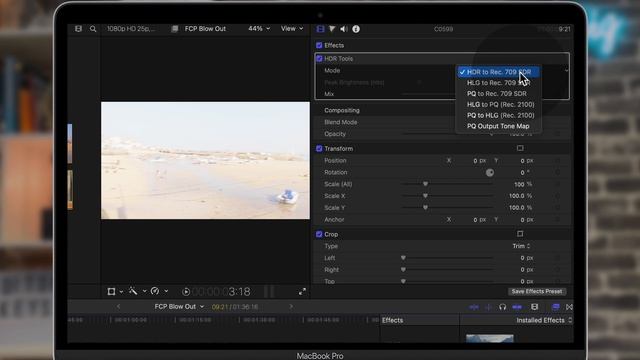Viewport: 640px width, 360px height.
Task: Open the clip appearance filmstrip icon
Action: tap(535, 307)
